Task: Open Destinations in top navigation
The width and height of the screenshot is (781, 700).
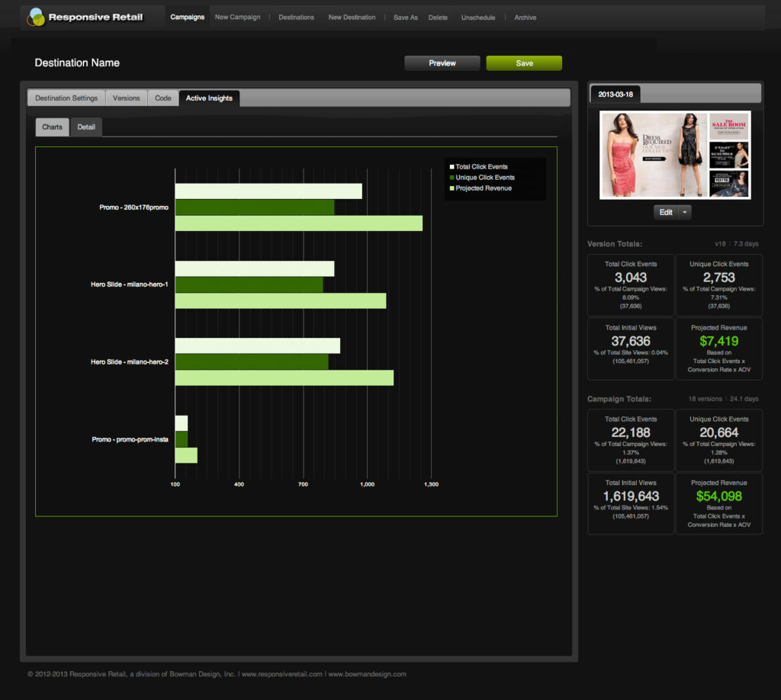Action: (x=297, y=18)
